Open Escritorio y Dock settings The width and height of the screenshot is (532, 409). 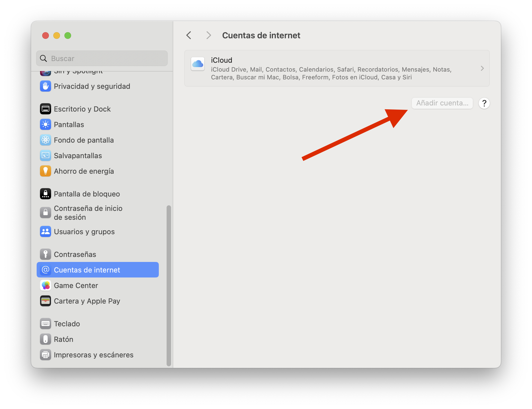click(x=82, y=109)
